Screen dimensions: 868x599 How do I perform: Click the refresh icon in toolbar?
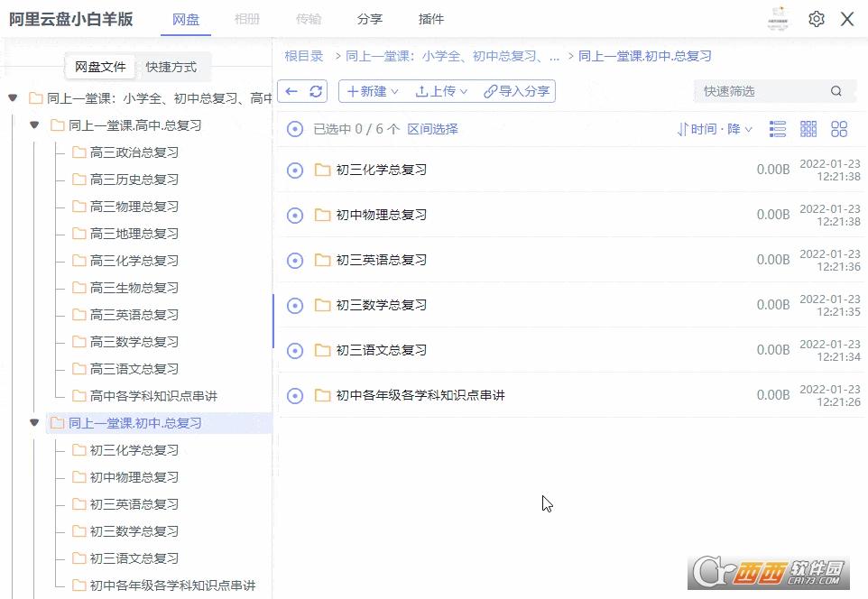tap(316, 91)
